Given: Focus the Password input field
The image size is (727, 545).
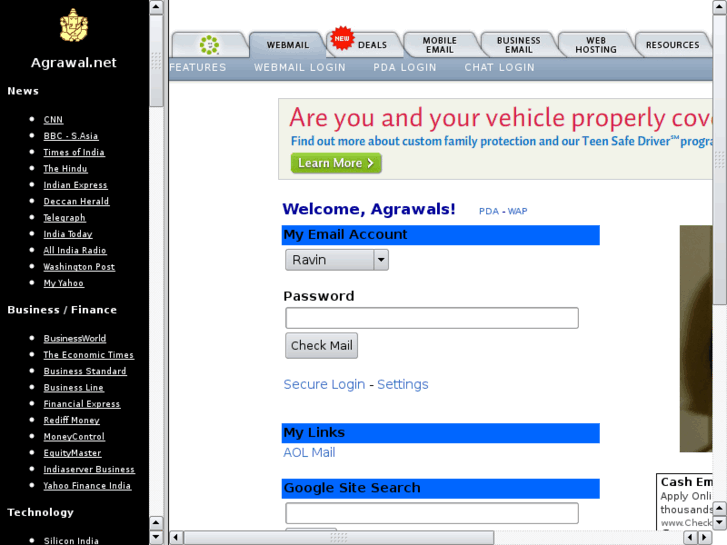Looking at the screenshot, I should point(432,318).
